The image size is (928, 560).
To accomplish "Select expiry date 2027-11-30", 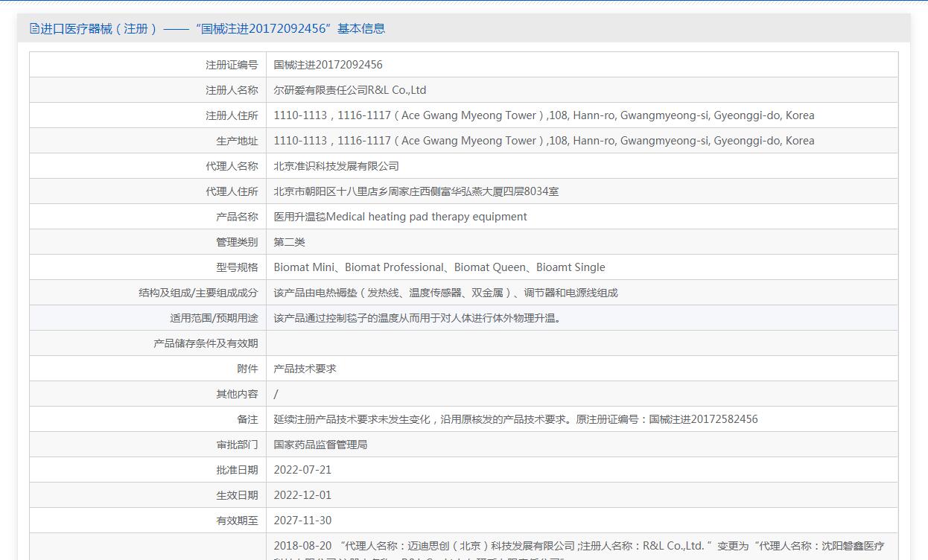I will pos(302,521).
